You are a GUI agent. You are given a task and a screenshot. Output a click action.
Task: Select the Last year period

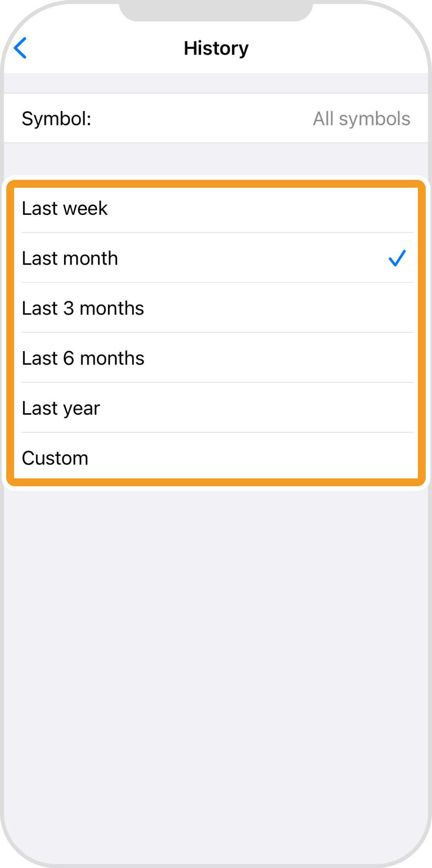point(61,408)
